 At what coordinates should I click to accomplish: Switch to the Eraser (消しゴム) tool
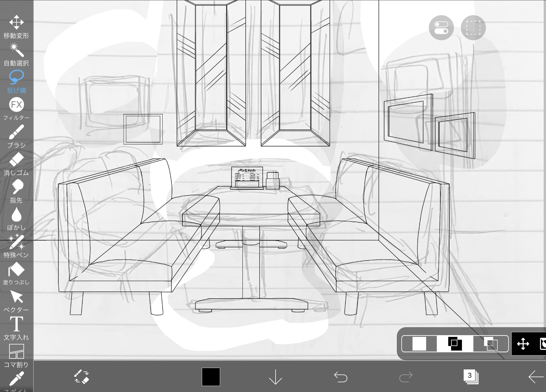click(16, 164)
